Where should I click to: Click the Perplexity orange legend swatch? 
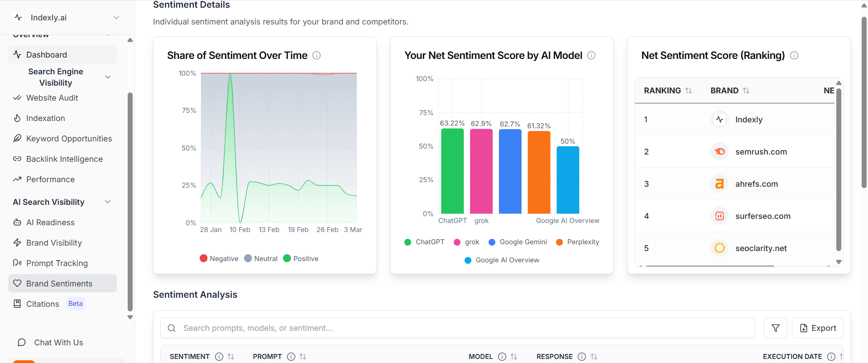click(x=559, y=242)
